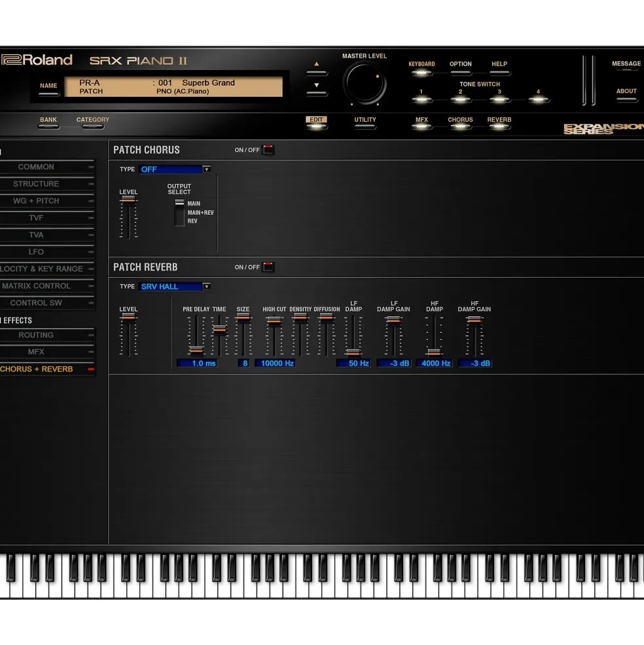
Task: Toggle Tone Switch 4
Action: pos(538,99)
